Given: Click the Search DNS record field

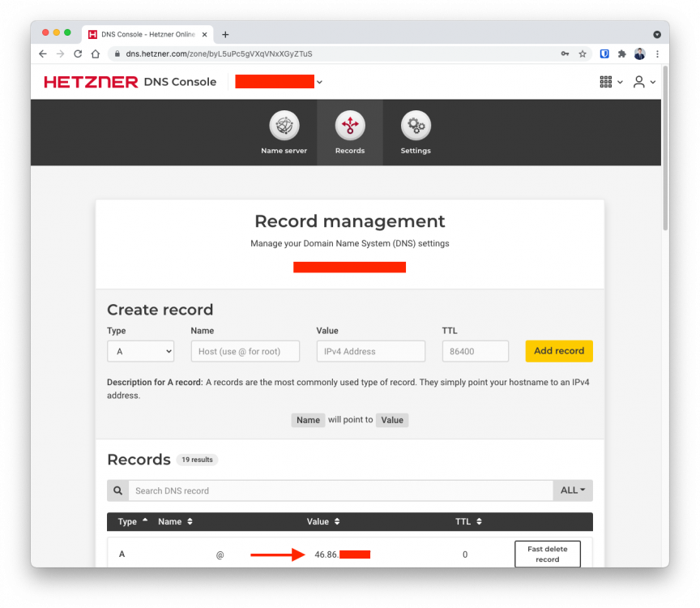Looking at the screenshot, I should point(340,490).
